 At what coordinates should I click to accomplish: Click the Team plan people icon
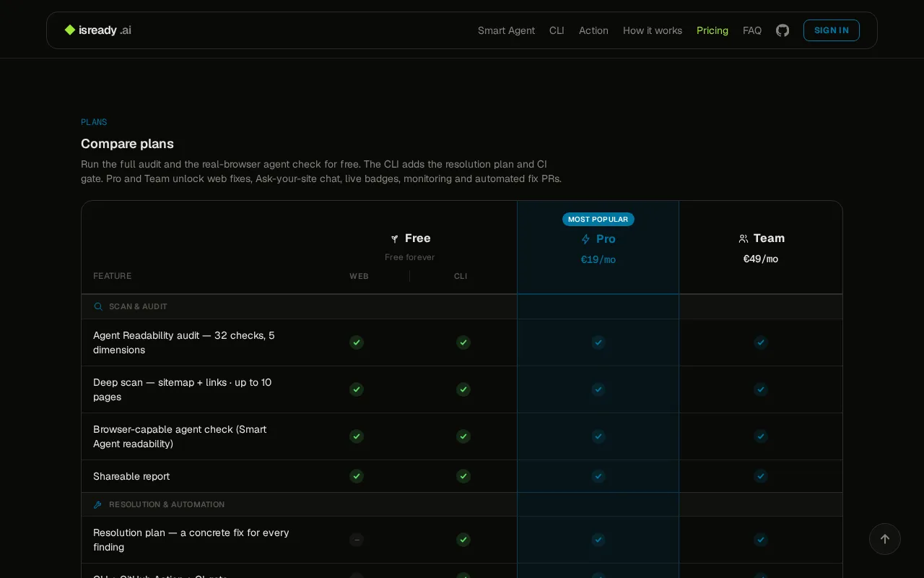744,238
